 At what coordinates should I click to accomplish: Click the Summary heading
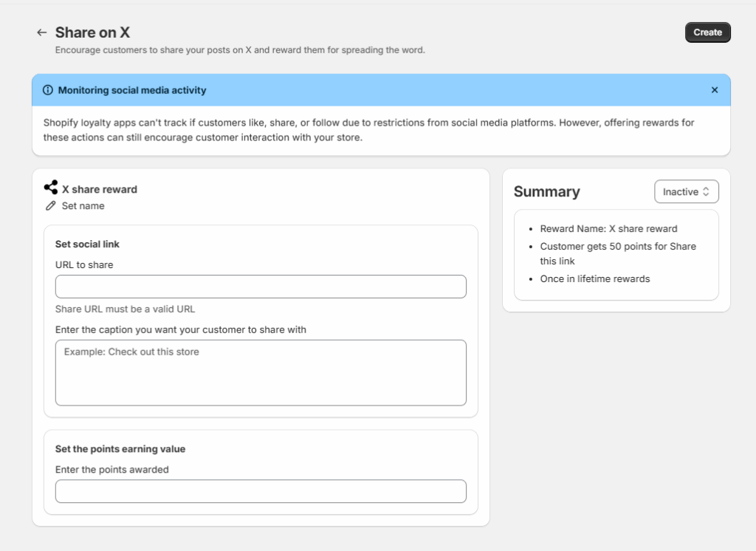tap(547, 191)
